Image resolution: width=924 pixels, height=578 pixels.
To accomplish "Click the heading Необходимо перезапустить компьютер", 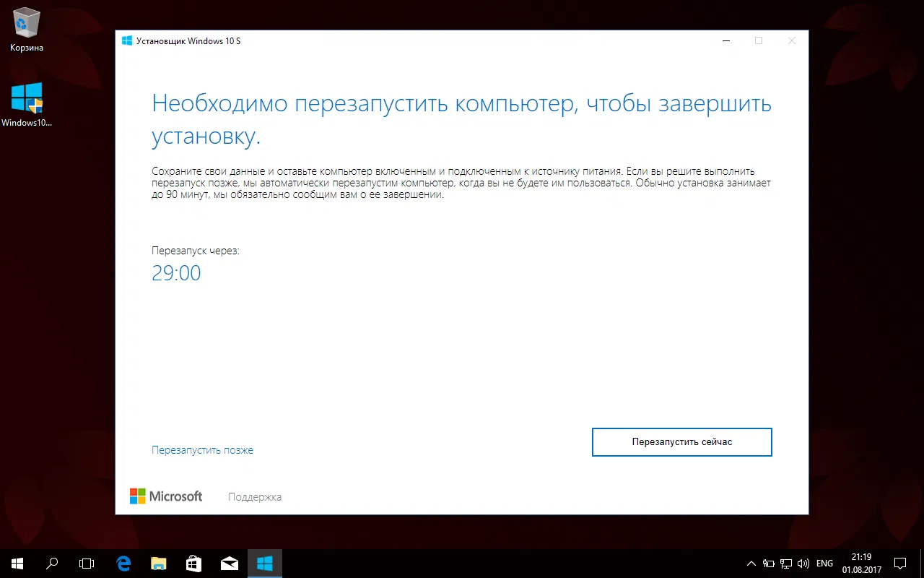I will click(462, 120).
